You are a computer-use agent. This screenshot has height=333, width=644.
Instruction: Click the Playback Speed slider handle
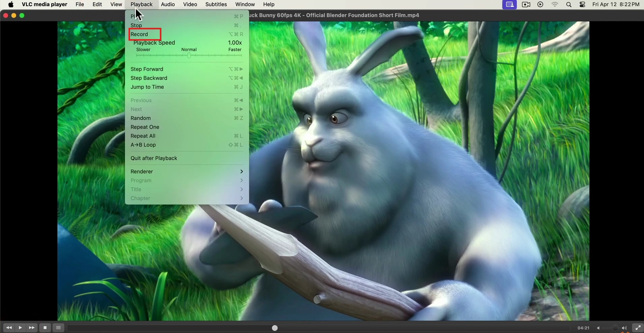tap(189, 55)
